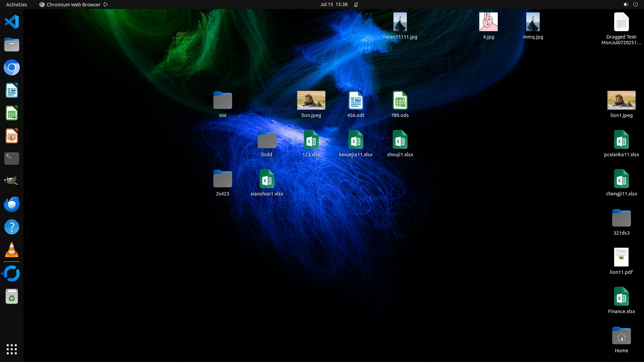Launch LibreOffice Writer from the dock

point(12,90)
